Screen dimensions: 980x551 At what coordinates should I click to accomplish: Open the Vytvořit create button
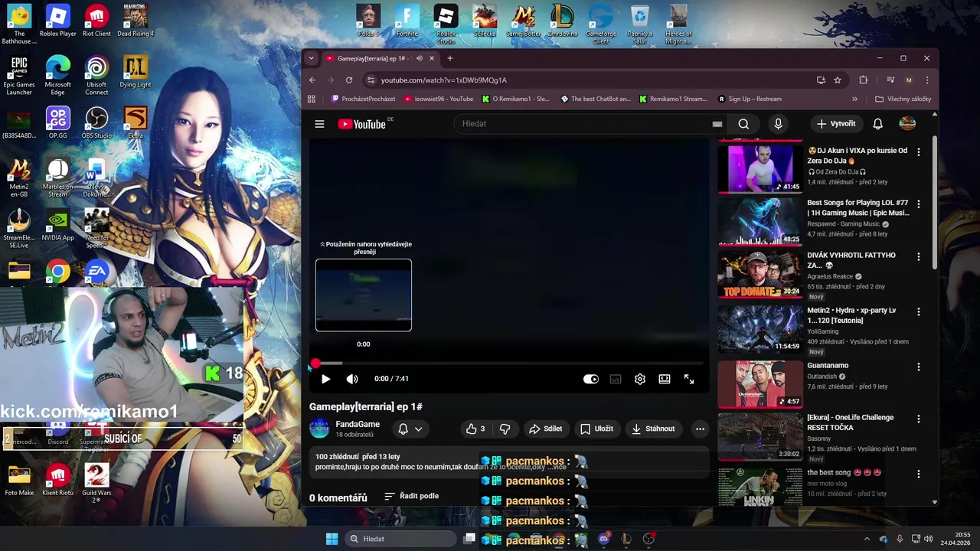tap(836, 124)
